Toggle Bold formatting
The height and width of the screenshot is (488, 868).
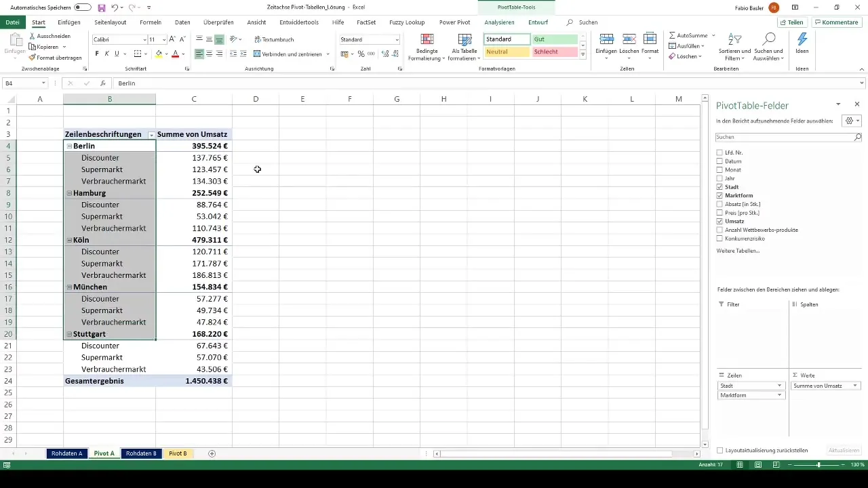tap(97, 54)
